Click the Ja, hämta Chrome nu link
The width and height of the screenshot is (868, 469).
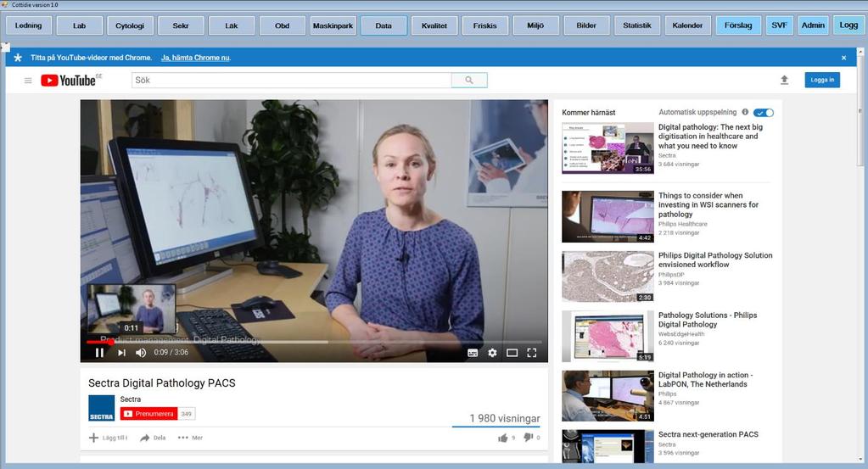[195, 58]
